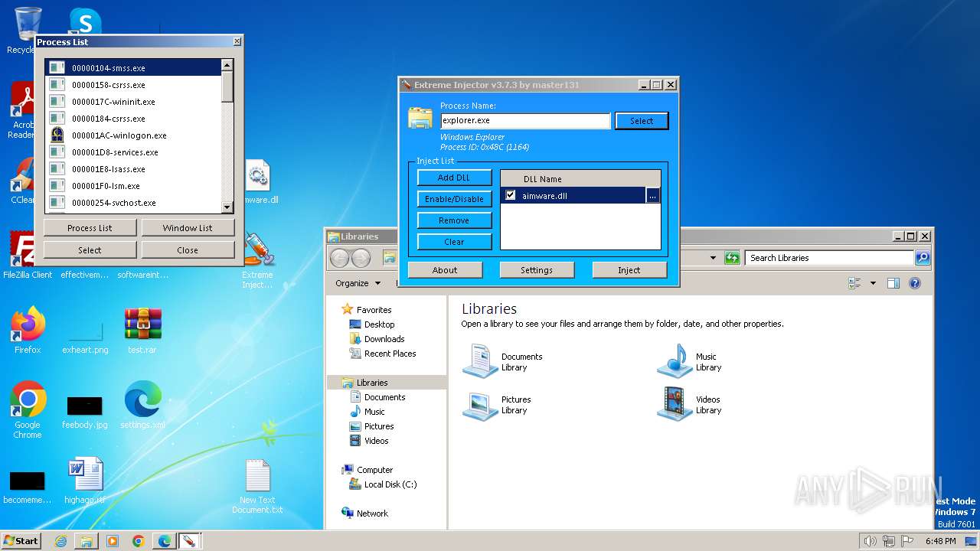The height and width of the screenshot is (551, 980).
Task: Click the Process Name text field
Action: point(525,120)
